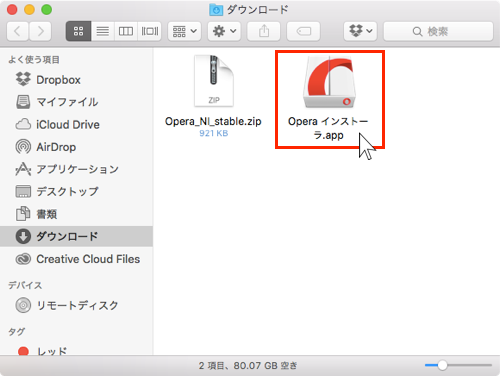Switch to icon view
The image size is (500, 376).
[x=78, y=31]
